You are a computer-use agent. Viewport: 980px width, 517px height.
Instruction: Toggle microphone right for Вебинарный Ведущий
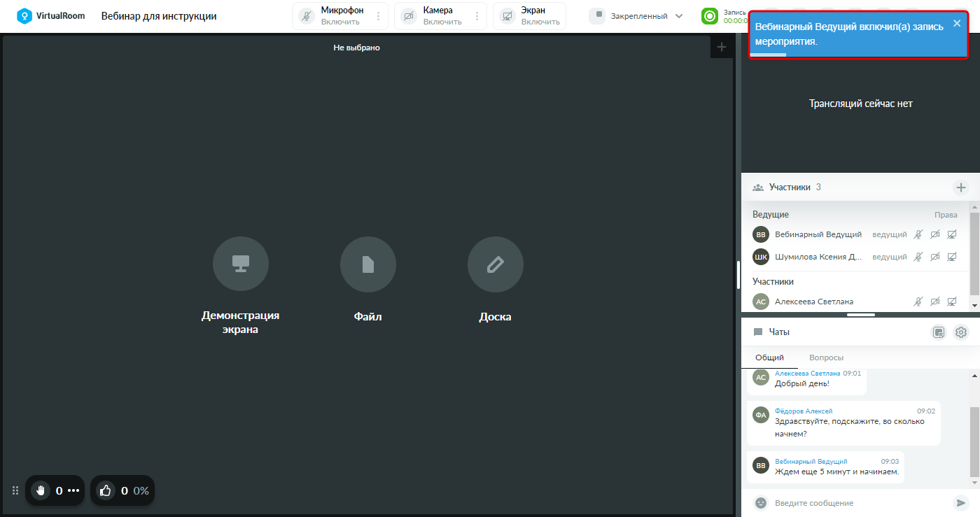(918, 234)
